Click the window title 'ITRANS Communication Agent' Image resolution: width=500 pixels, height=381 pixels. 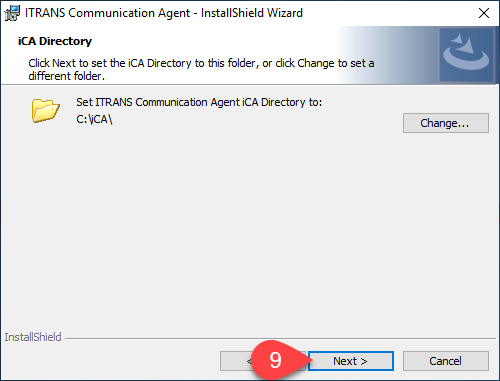[107, 13]
